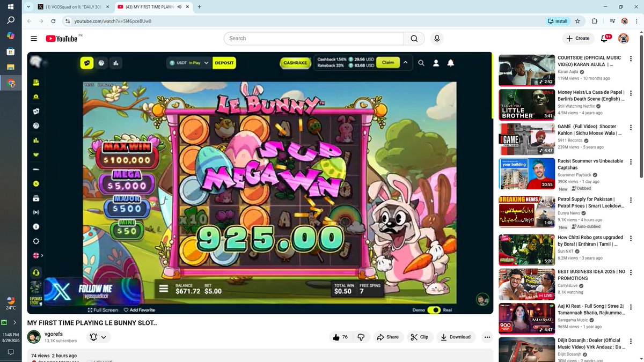Like the video with thumbs up 76
This screenshot has height=362, width=644.
point(340,337)
